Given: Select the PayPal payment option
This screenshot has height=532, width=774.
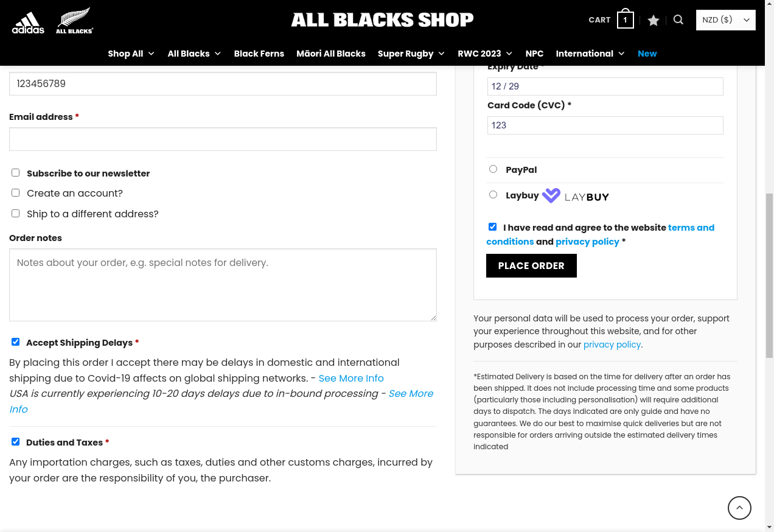Looking at the screenshot, I should click(493, 169).
